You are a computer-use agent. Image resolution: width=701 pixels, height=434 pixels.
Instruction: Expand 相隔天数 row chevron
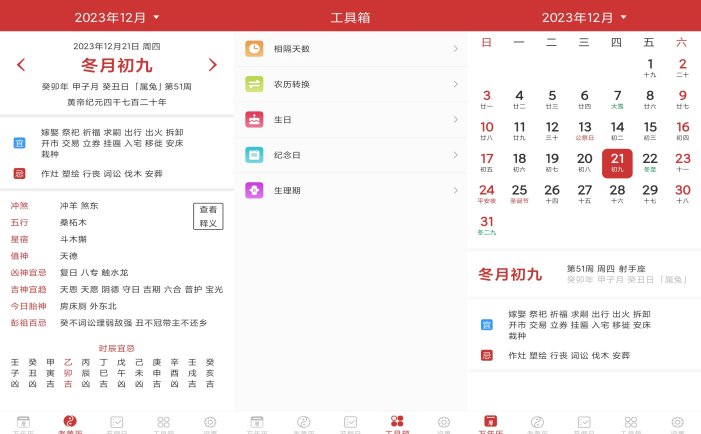coord(456,49)
